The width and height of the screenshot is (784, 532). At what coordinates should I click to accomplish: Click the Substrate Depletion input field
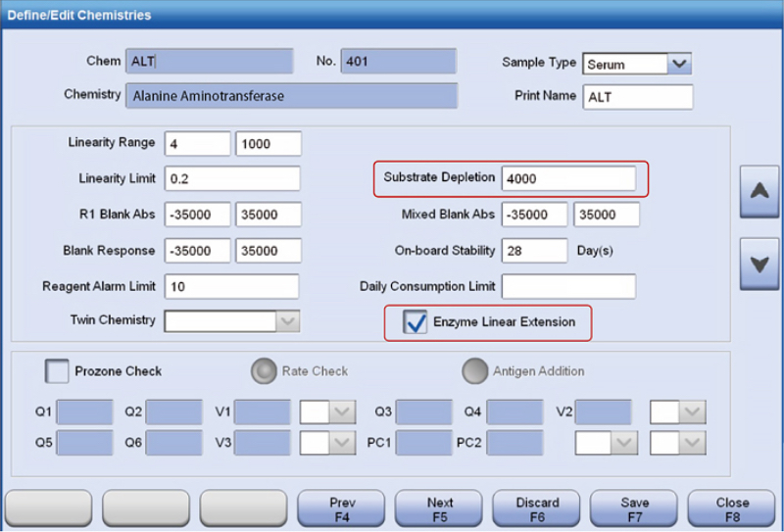pos(567,179)
